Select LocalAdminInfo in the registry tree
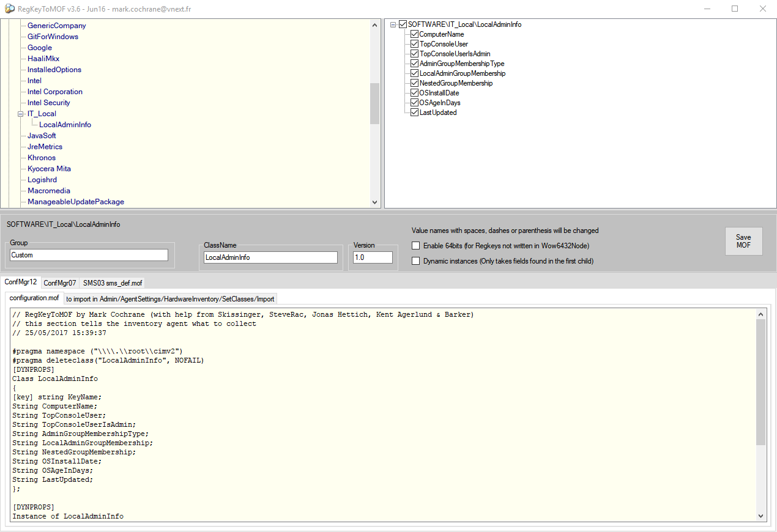The image size is (777, 532). [x=65, y=125]
